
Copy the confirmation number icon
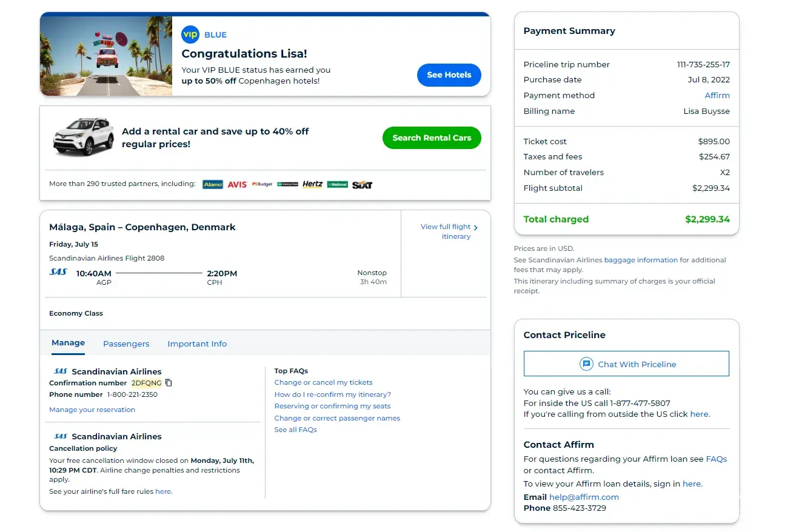(x=169, y=383)
